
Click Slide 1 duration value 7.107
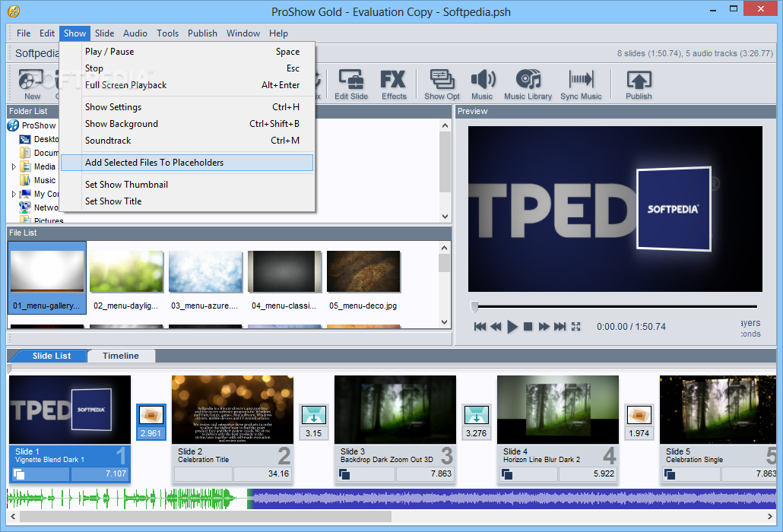click(116, 473)
